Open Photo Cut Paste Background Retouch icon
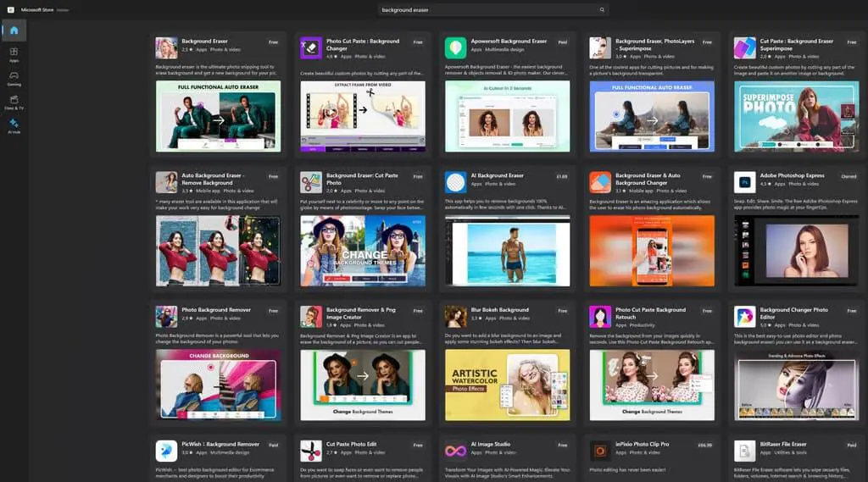 pyautogui.click(x=600, y=317)
